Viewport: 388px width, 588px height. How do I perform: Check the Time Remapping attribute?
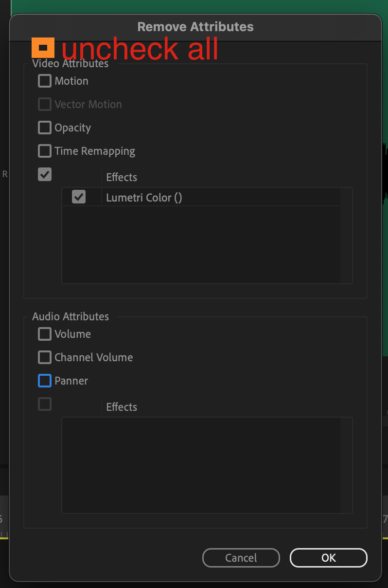44,151
